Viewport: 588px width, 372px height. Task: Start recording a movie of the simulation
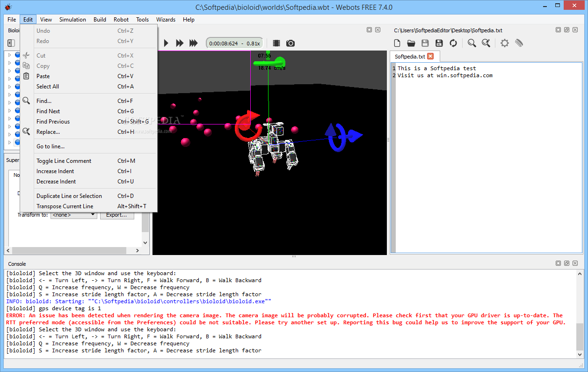[x=276, y=43]
